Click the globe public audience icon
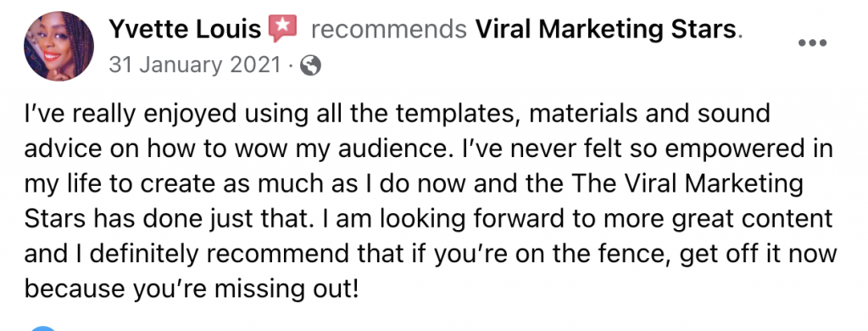The image size is (868, 331). click(x=310, y=66)
